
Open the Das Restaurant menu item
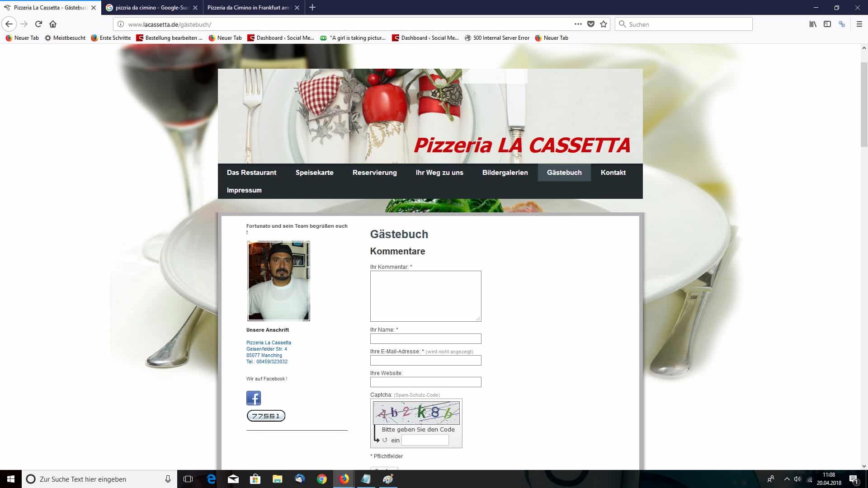click(x=251, y=173)
